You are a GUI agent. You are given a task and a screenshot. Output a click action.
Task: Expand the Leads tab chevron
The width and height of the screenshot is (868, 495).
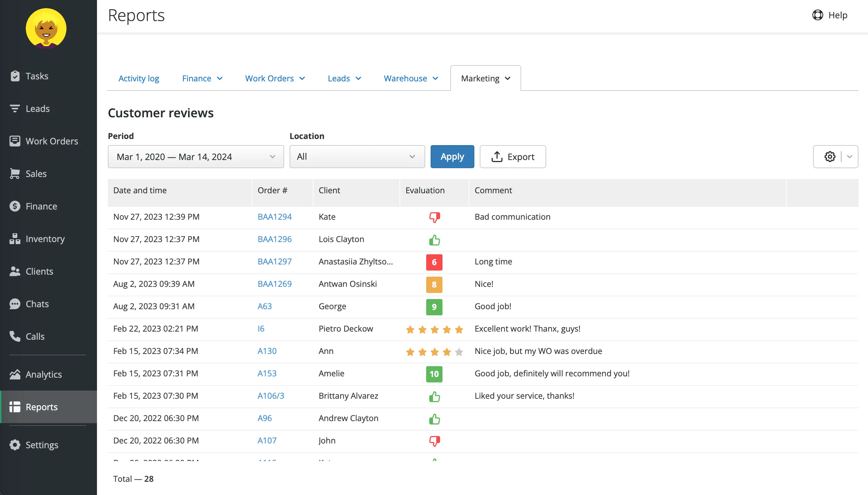pyautogui.click(x=358, y=79)
